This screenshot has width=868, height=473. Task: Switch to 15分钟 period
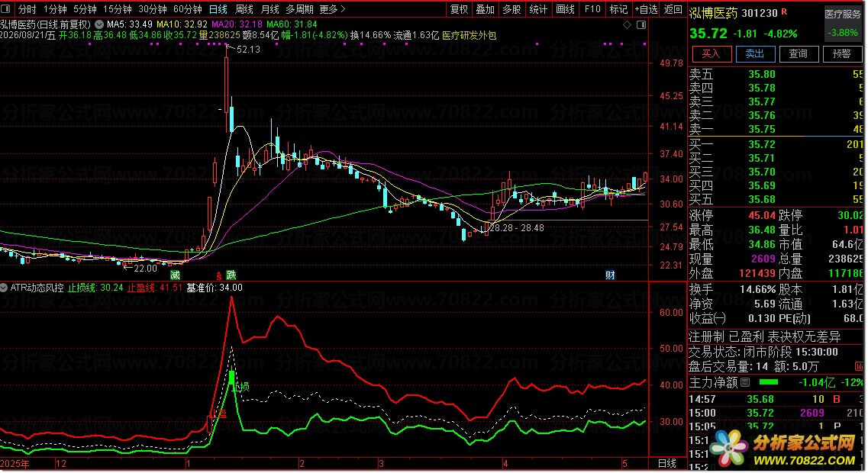pyautogui.click(x=117, y=9)
